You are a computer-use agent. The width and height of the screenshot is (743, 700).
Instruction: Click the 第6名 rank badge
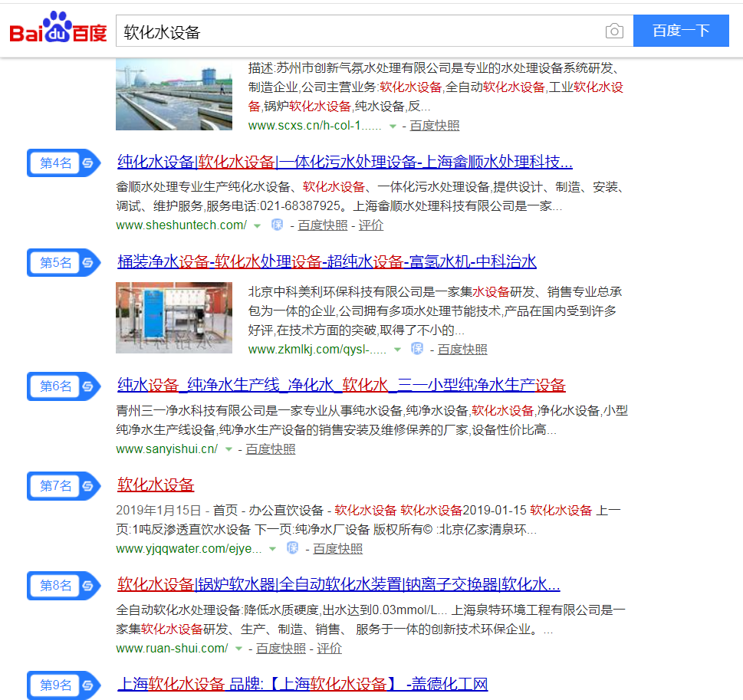[x=64, y=386]
